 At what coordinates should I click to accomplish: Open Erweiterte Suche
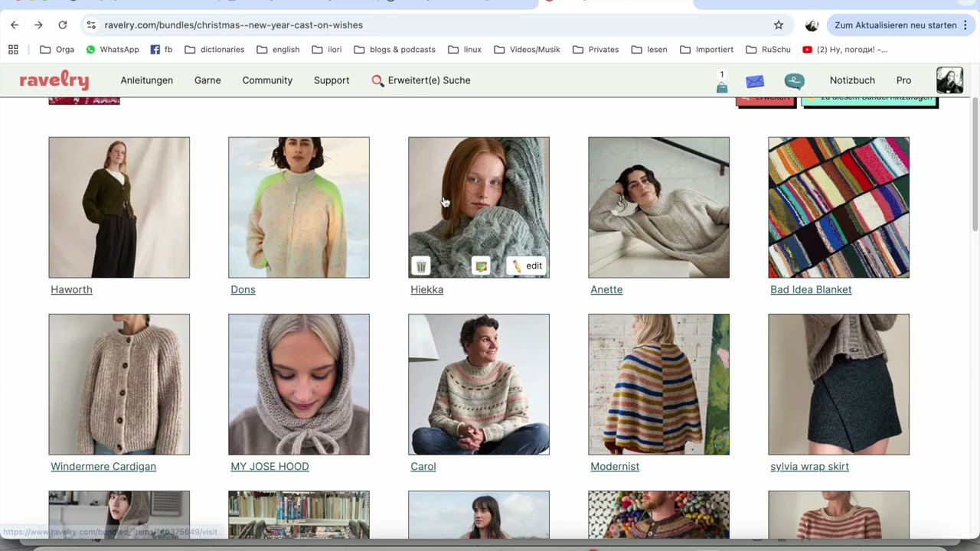point(429,80)
